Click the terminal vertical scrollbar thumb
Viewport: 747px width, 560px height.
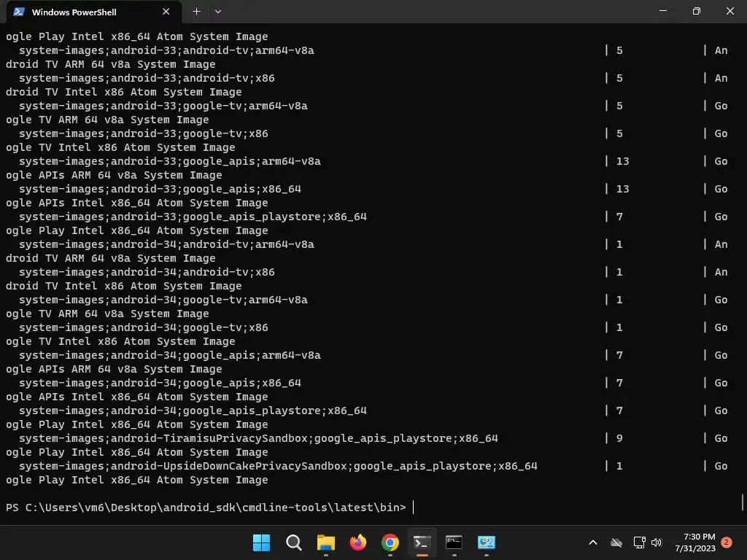click(743, 502)
